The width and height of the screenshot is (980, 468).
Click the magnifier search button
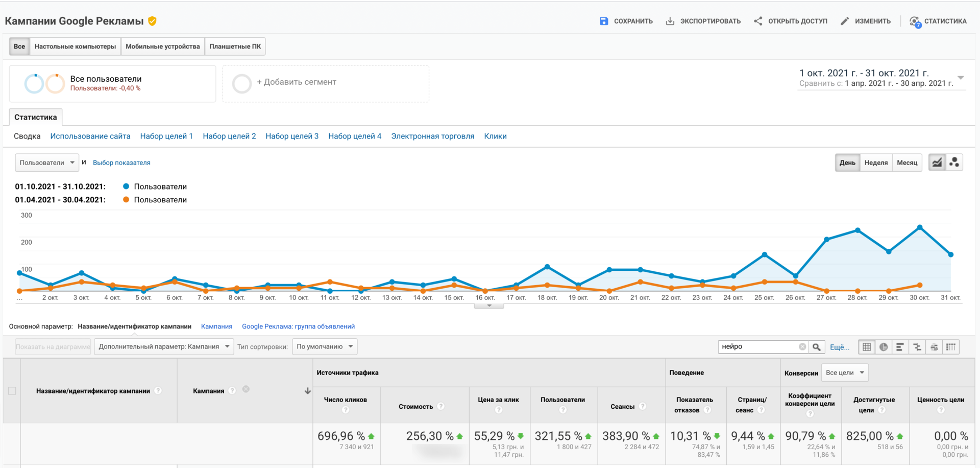click(817, 347)
